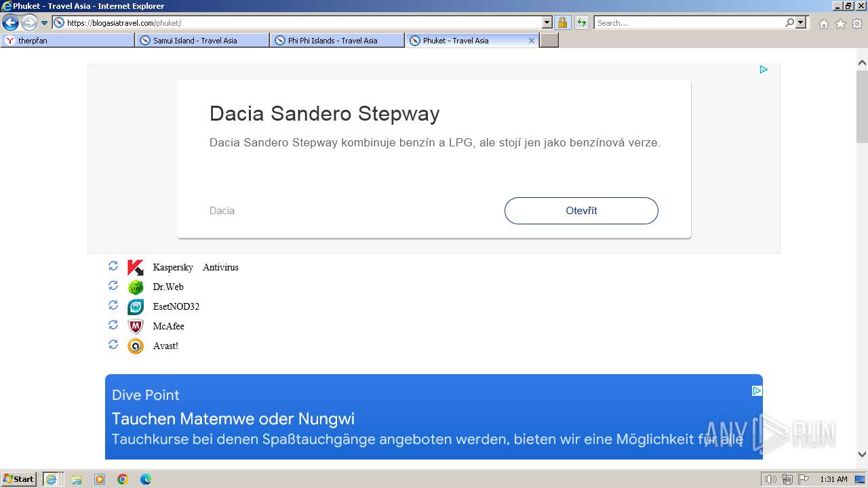868x488 pixels.
Task: Open the search provider dropdown arrow
Action: click(802, 22)
